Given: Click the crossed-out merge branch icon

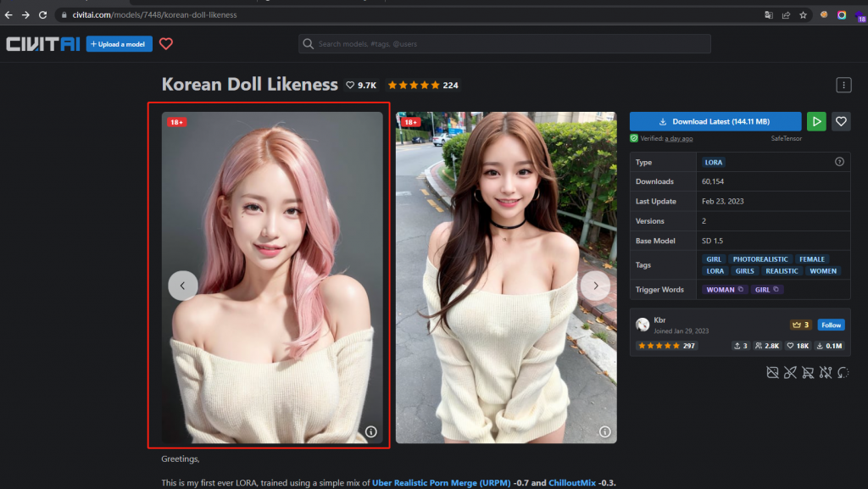Looking at the screenshot, I should (826, 372).
